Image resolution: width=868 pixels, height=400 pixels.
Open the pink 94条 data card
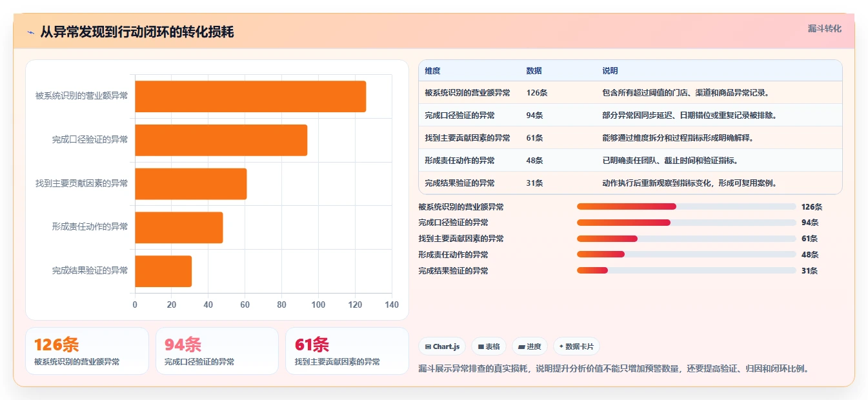(217, 351)
